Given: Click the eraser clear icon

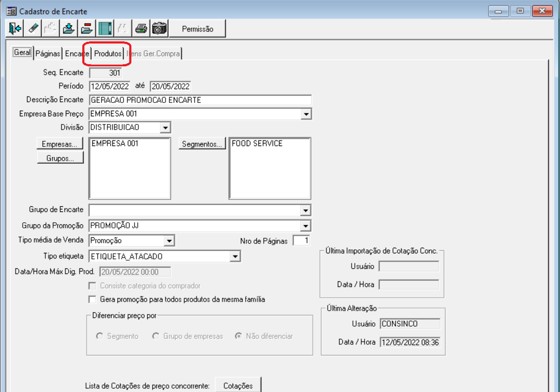Looking at the screenshot, I should [x=33, y=28].
